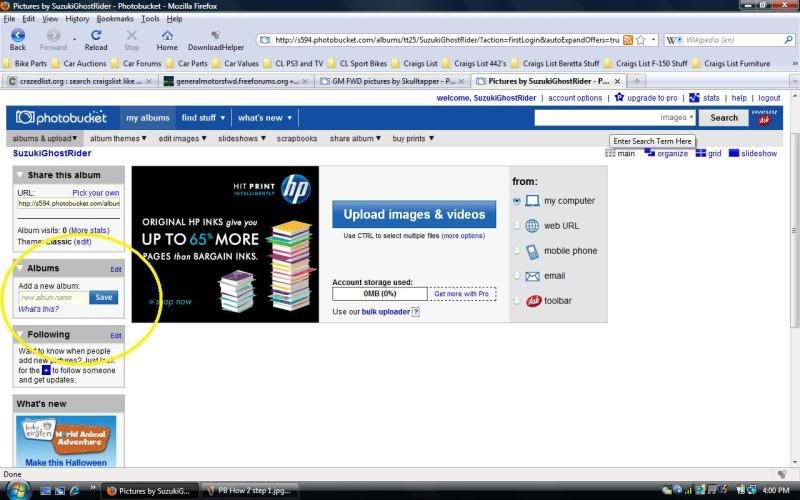Select 'email' upload source
800x500 pixels.
coord(517,276)
